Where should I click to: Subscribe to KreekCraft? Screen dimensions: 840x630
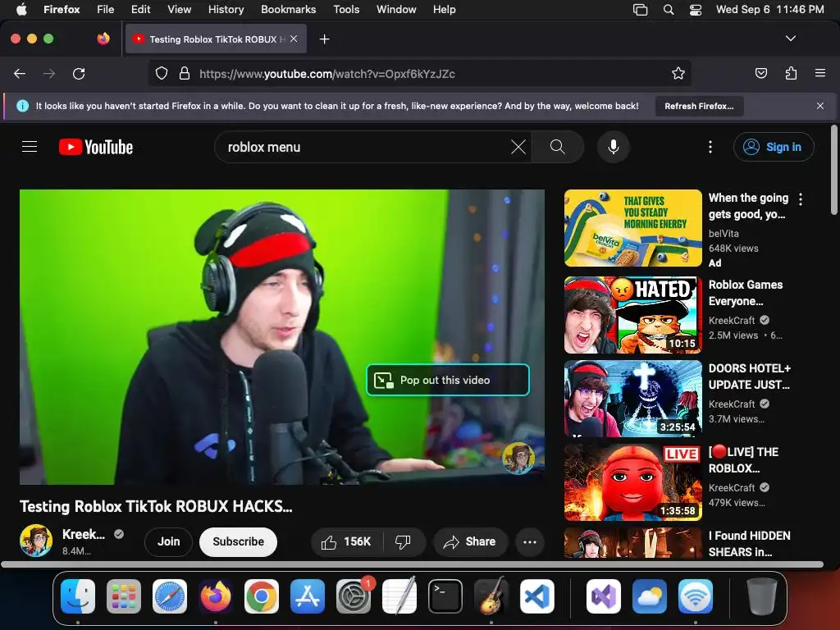(x=239, y=541)
